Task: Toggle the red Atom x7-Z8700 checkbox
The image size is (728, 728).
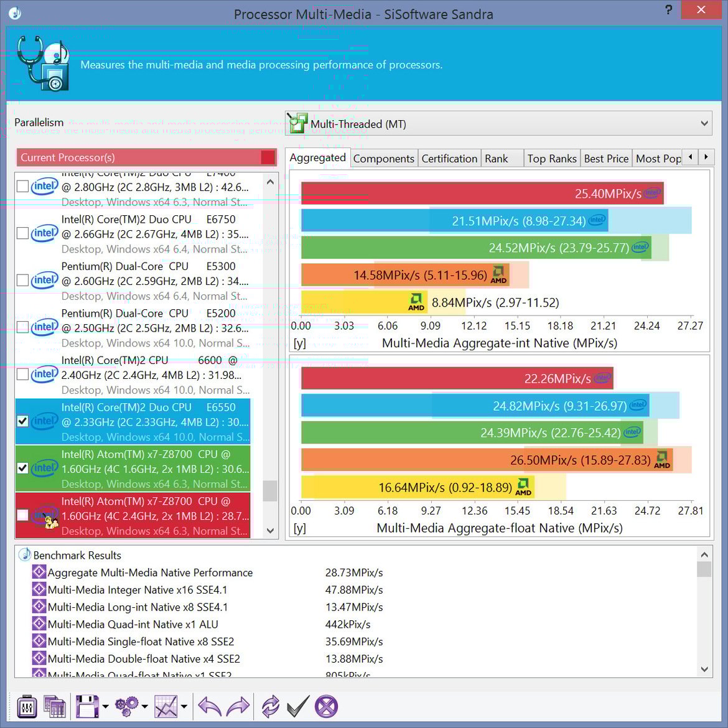Action: 22,515
